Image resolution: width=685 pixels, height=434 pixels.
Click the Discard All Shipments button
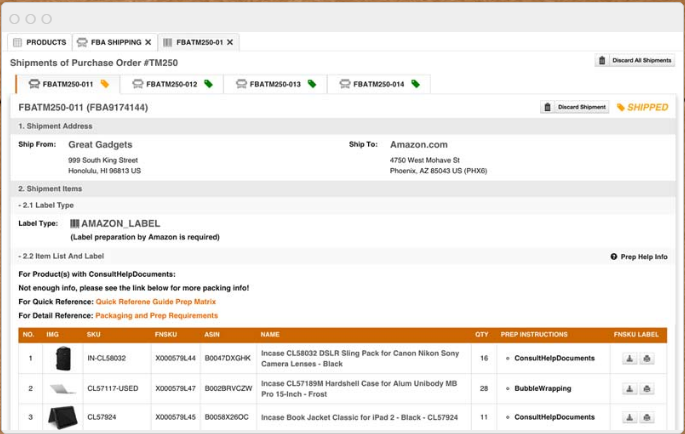(635, 60)
